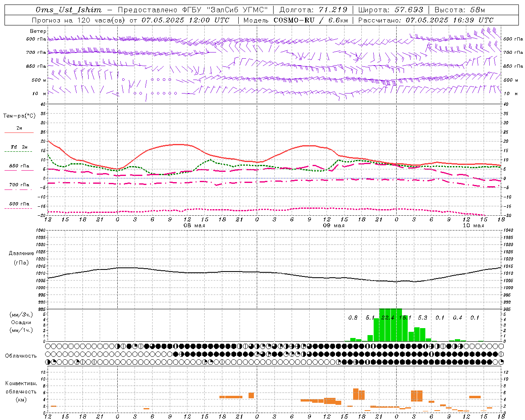Click the 09 мая date label

pos(334,226)
